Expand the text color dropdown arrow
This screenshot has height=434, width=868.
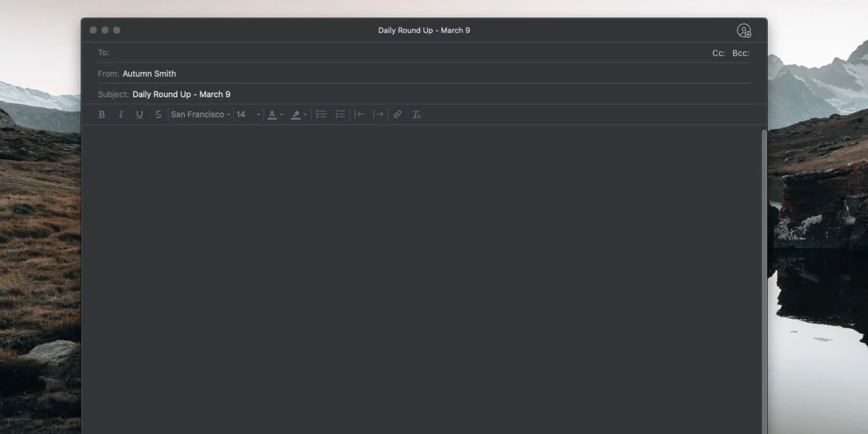[x=282, y=115]
